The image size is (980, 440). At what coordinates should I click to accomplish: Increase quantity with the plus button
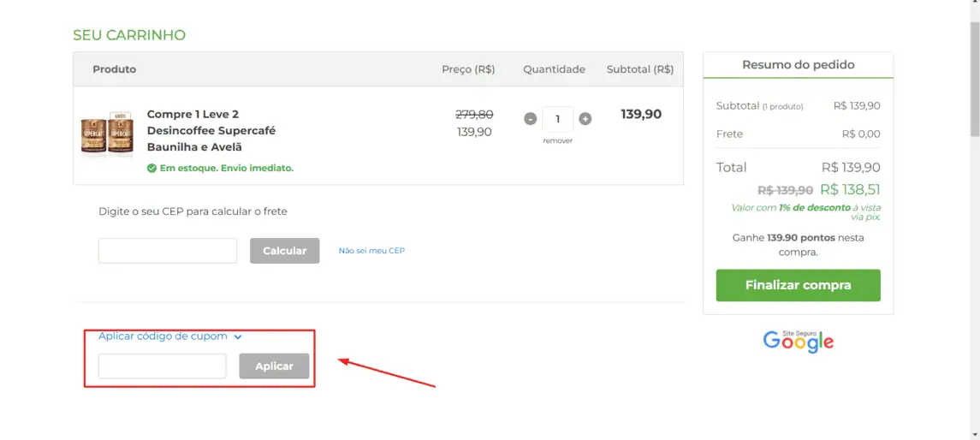coord(585,119)
